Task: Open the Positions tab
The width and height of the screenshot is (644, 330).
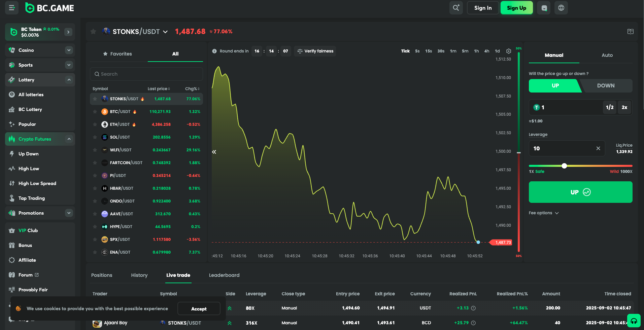Action: pyautogui.click(x=102, y=275)
